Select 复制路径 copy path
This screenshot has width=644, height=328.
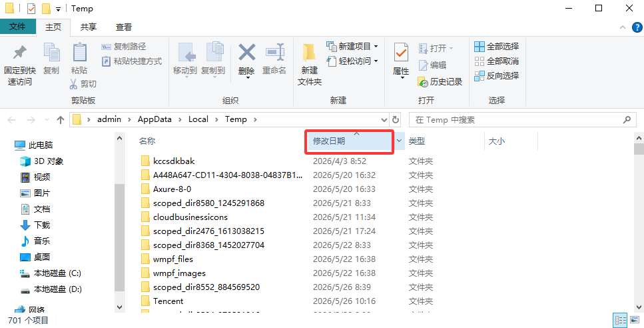coord(124,47)
